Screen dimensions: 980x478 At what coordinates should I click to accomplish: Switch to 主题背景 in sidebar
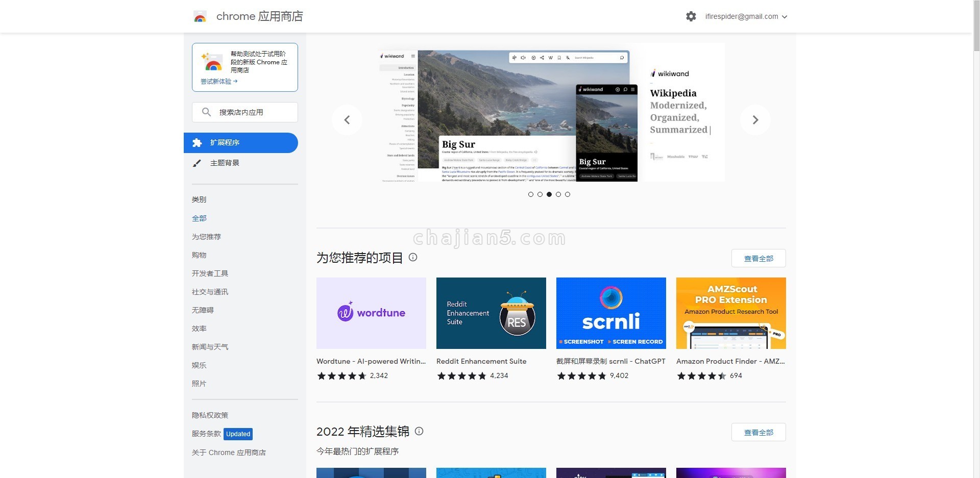click(x=225, y=163)
